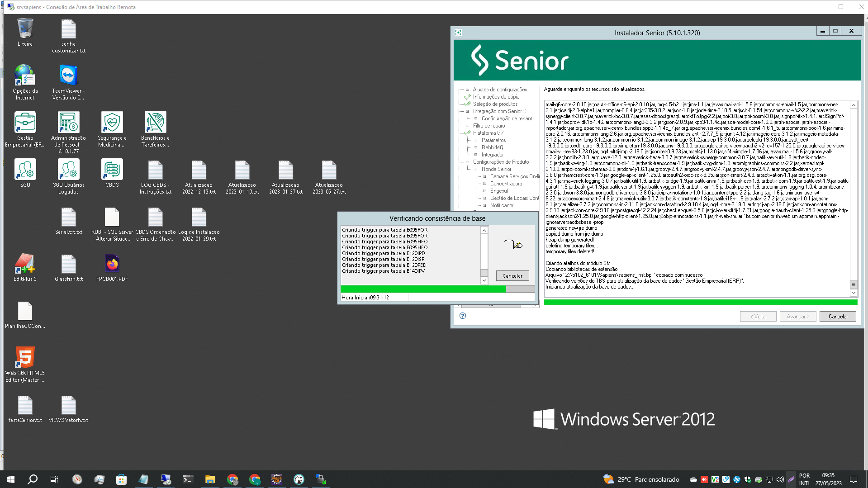The width and height of the screenshot is (868, 488).
Task: Click the disabled Avançar button
Action: [798, 316]
